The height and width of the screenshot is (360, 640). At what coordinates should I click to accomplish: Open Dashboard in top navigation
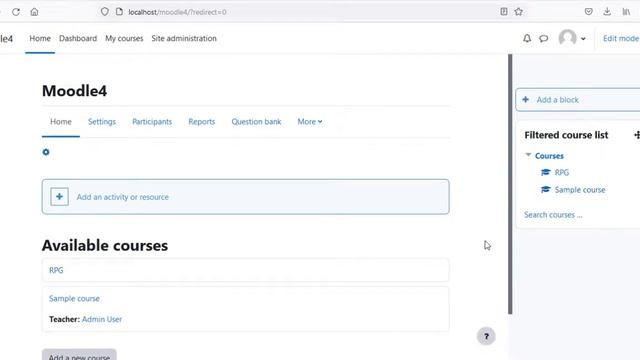[x=78, y=38]
